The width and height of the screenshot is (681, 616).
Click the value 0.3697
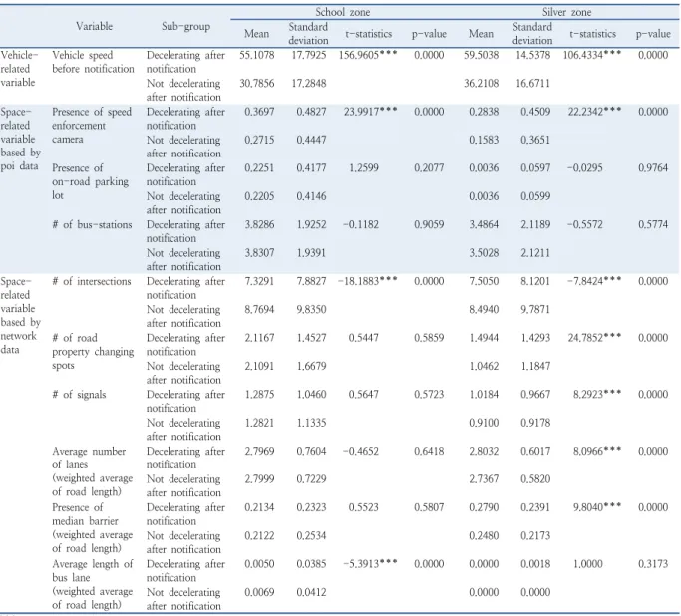coord(259,112)
